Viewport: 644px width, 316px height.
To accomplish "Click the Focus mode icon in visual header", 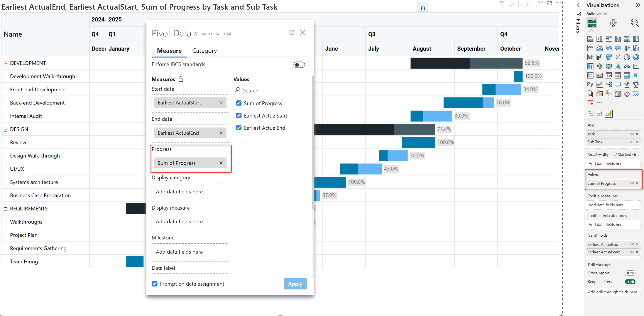I will pos(549,3).
